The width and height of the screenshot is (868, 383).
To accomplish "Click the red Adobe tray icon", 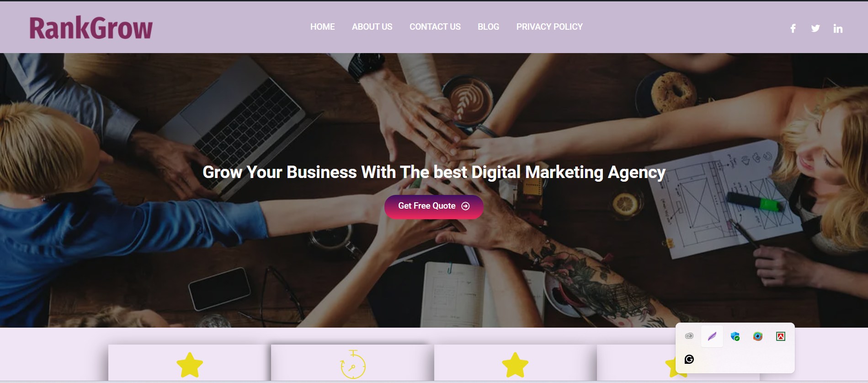I will [x=781, y=336].
